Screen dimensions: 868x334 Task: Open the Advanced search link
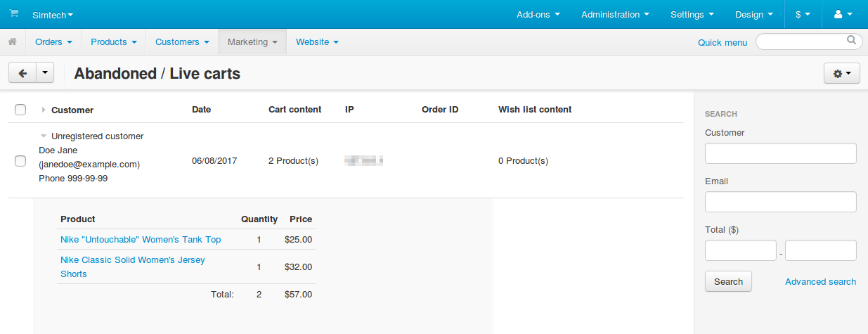tap(820, 282)
